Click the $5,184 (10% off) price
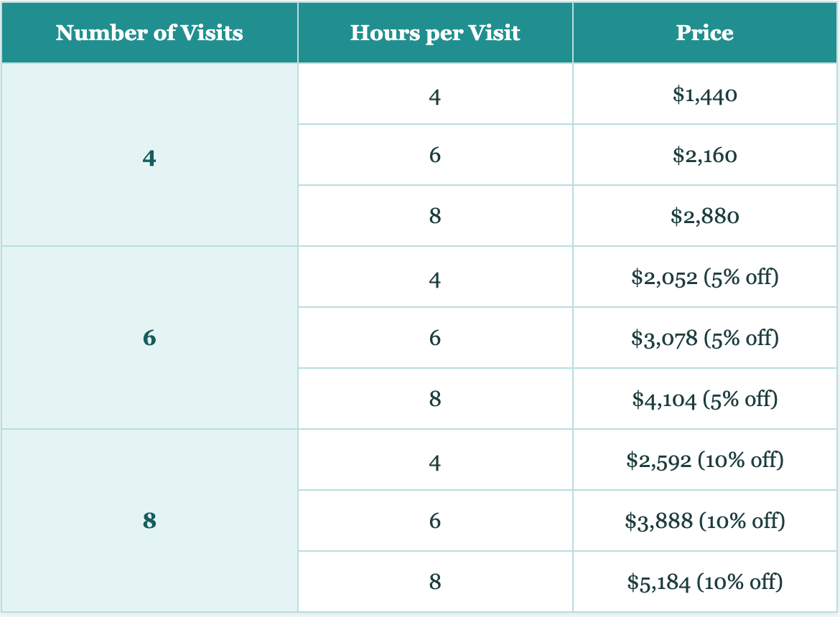 [704, 582]
